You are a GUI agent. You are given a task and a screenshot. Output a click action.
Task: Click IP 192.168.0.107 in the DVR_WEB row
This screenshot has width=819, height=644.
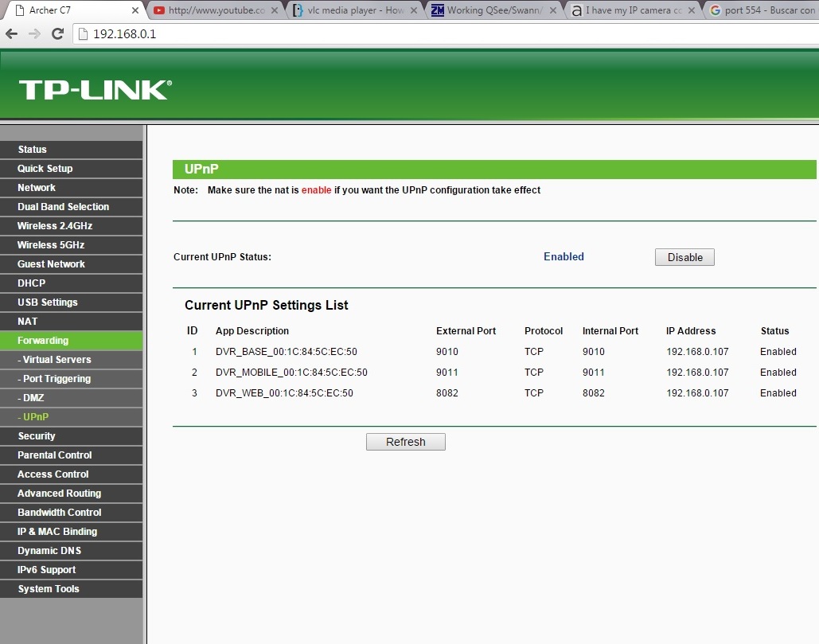[x=697, y=393]
